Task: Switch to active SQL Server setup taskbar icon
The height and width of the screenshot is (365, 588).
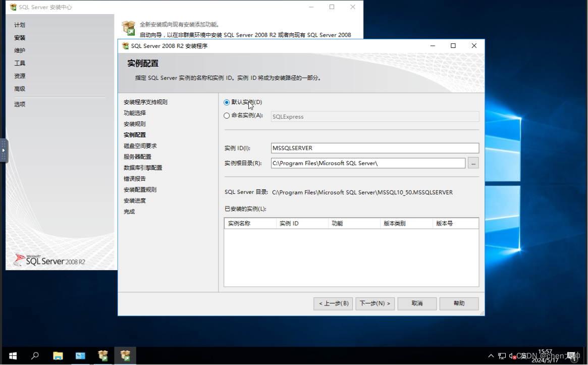Action: click(125, 355)
